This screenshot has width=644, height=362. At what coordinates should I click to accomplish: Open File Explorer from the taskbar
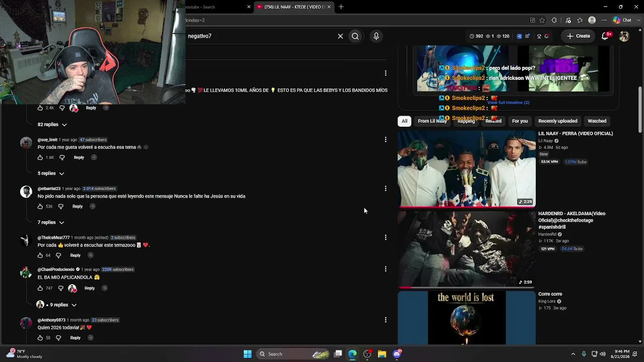pos(382,354)
